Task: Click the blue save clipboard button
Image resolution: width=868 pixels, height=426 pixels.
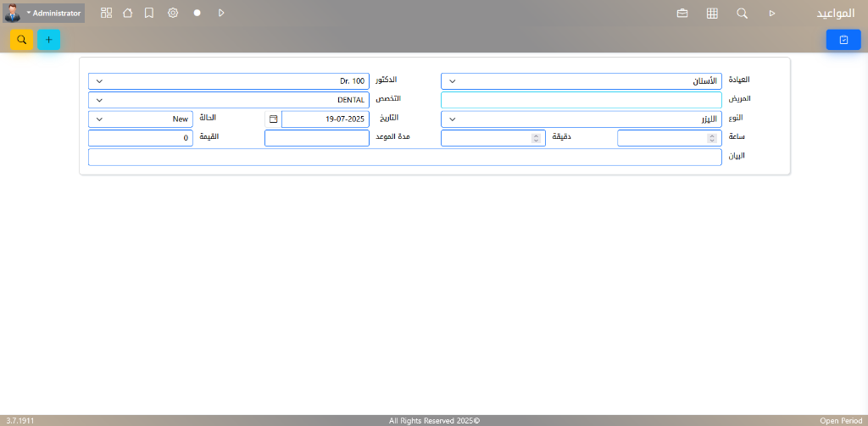Action: pos(843,40)
